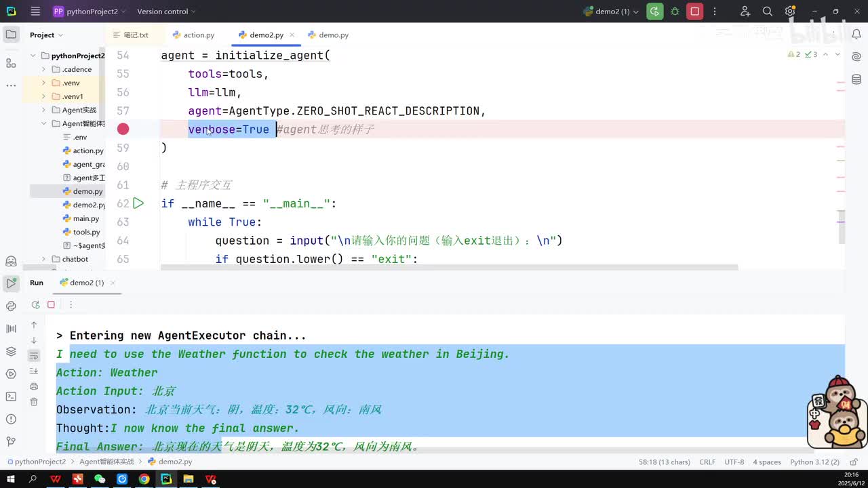Remove the breakpoint on line 58
This screenshot has width=868, height=488.
pyautogui.click(x=123, y=129)
